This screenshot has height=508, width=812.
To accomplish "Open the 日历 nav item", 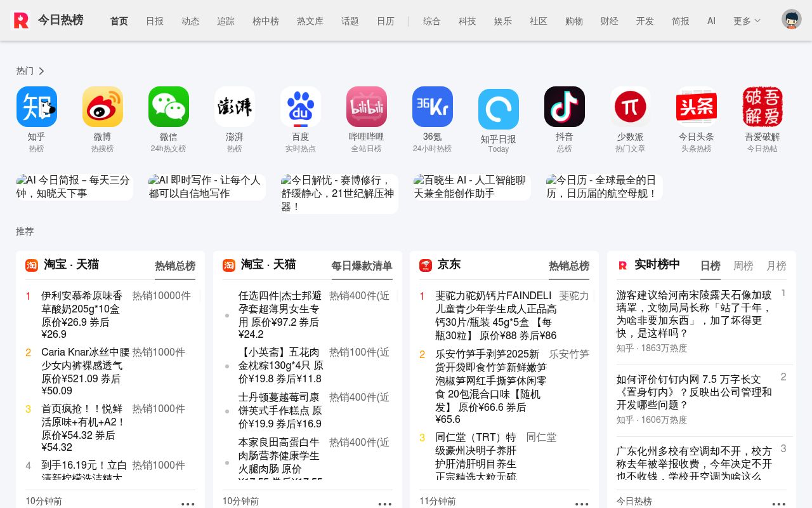I will coord(386,21).
